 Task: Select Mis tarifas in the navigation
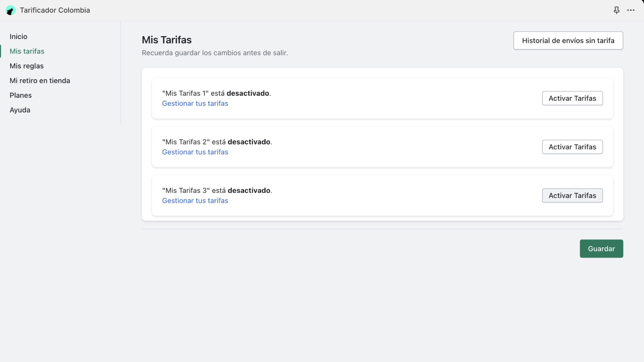pos(27,51)
